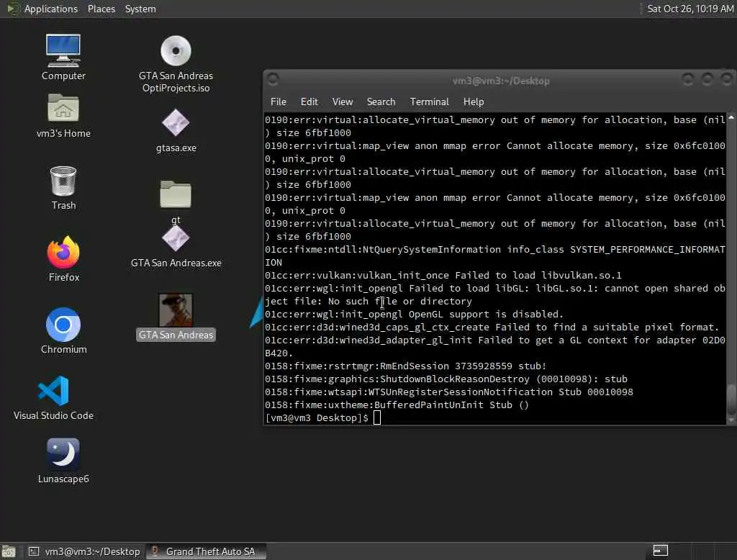Click the terminal prompt line [vm3@vm3 Desktop]$

coord(317,417)
